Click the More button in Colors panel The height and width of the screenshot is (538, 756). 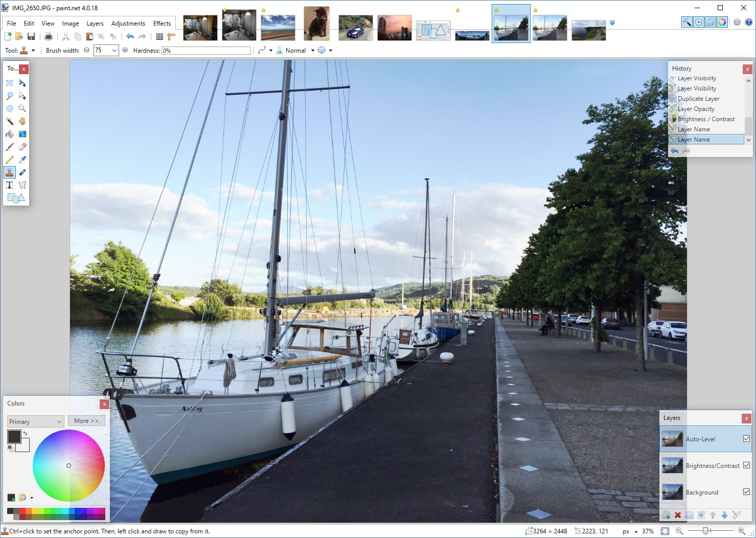(x=86, y=420)
